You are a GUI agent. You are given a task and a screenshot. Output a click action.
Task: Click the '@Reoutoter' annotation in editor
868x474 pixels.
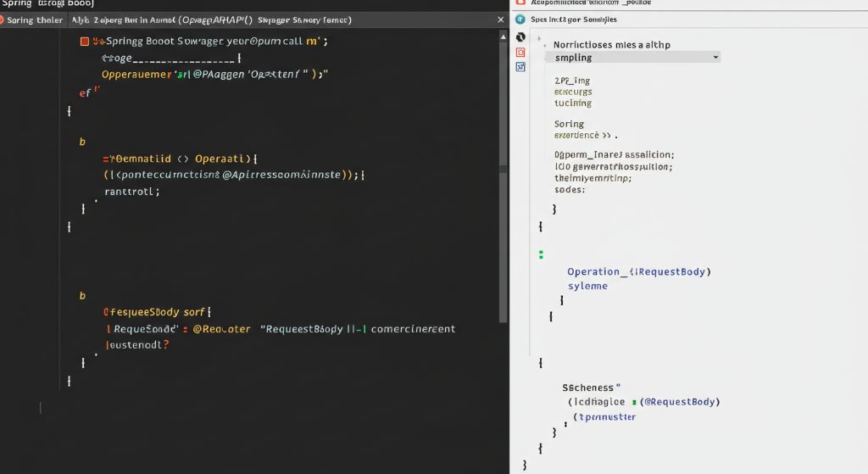click(x=221, y=329)
